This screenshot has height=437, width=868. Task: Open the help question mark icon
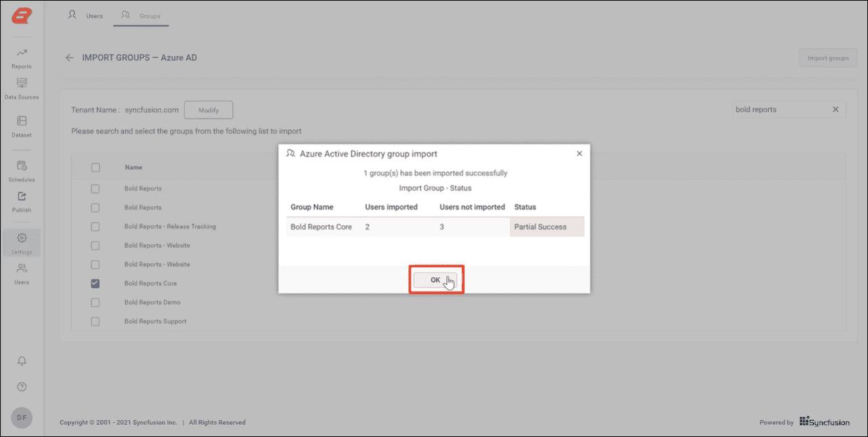tap(22, 386)
